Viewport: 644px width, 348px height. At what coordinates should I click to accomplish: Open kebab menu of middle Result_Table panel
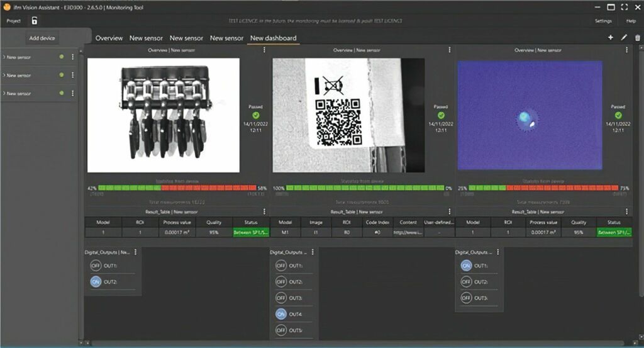pos(449,211)
